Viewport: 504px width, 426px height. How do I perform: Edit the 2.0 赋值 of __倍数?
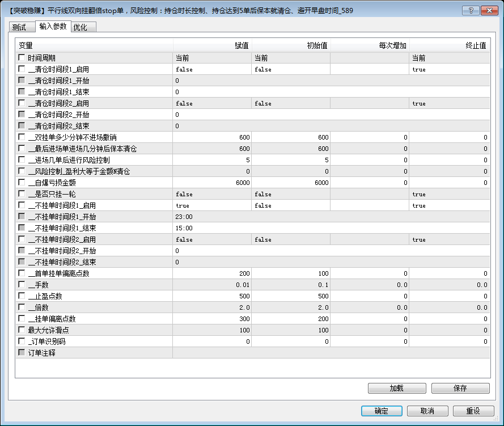point(212,307)
